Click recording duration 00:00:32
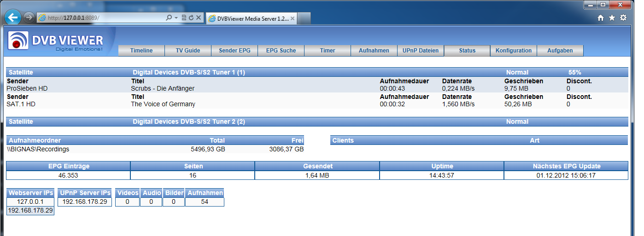 (x=392, y=104)
